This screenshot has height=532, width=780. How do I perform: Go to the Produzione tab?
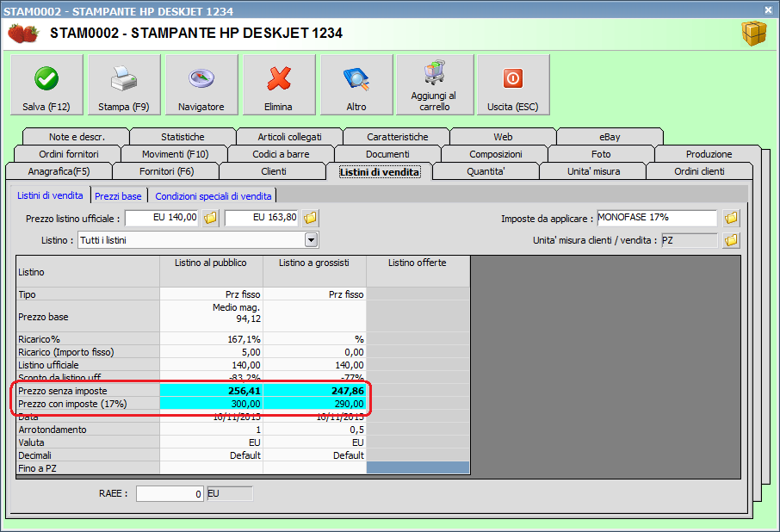point(709,154)
